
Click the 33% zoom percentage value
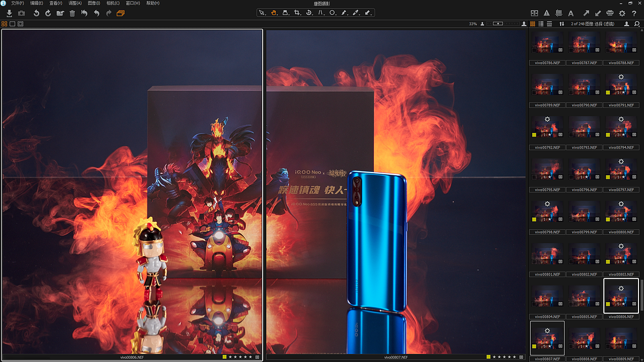tap(473, 24)
